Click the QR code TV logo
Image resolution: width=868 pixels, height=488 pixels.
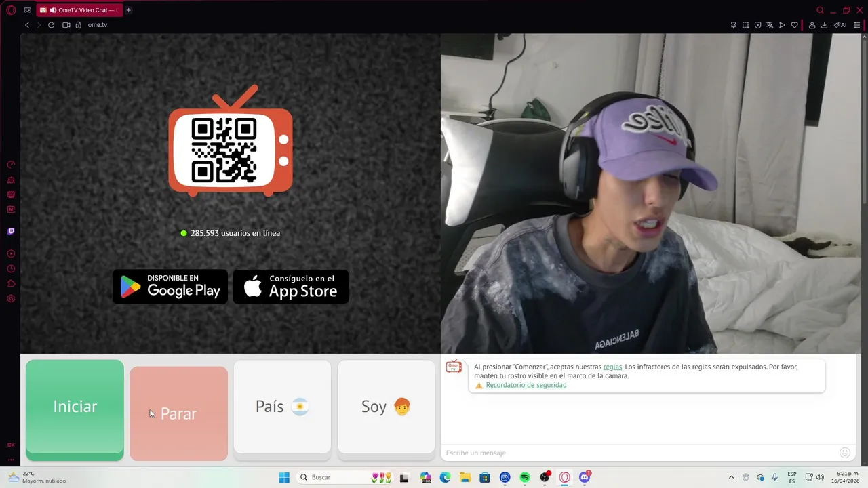click(x=231, y=141)
